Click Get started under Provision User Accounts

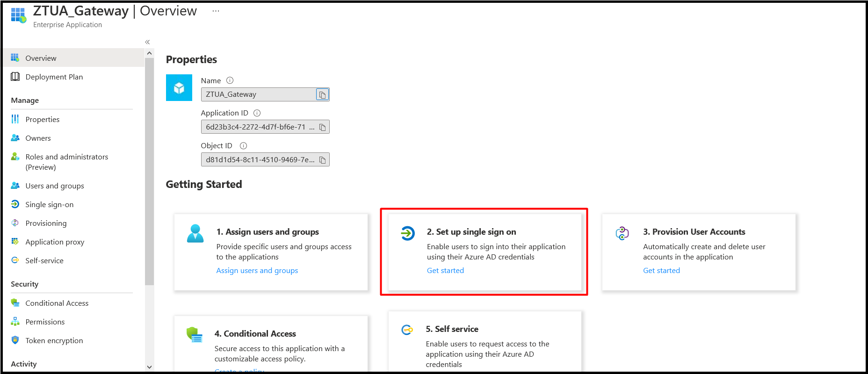click(661, 271)
